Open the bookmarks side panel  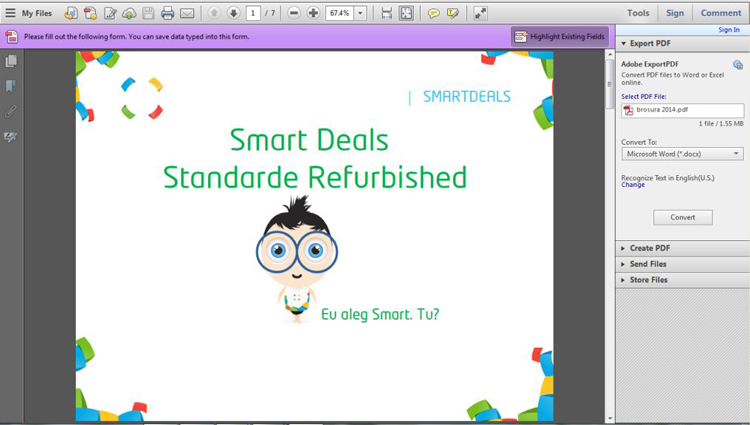pyautogui.click(x=11, y=86)
